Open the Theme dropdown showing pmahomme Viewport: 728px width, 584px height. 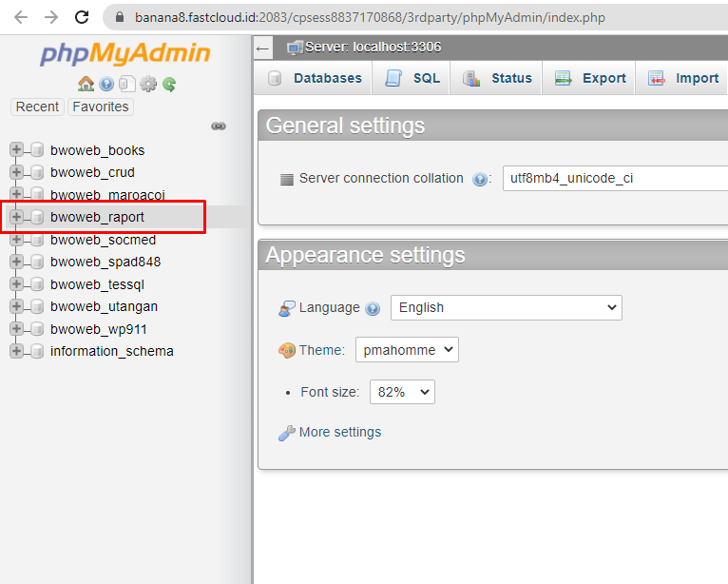pyautogui.click(x=407, y=349)
